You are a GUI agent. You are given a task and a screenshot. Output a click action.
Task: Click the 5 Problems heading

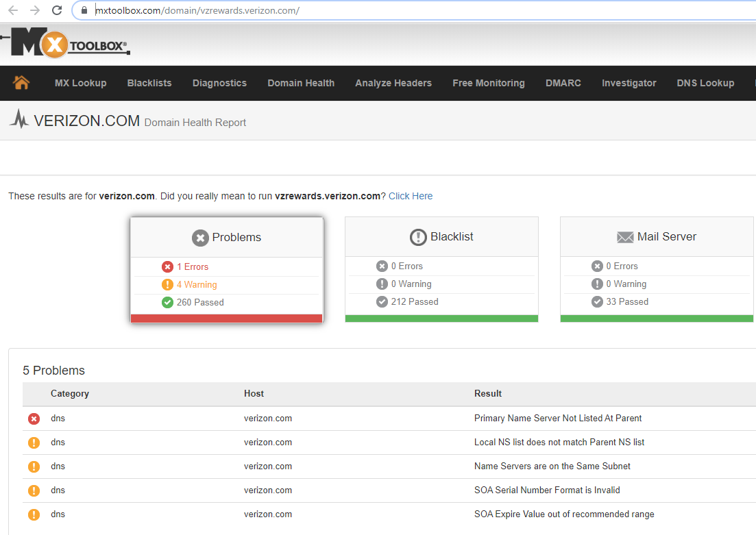tap(53, 370)
